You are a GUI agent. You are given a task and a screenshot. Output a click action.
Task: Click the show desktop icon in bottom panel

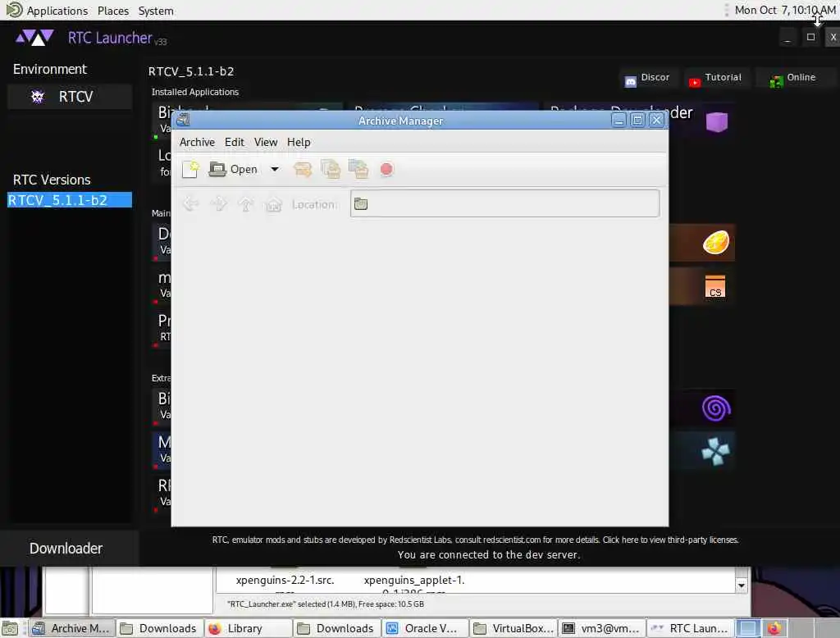tap(10, 628)
